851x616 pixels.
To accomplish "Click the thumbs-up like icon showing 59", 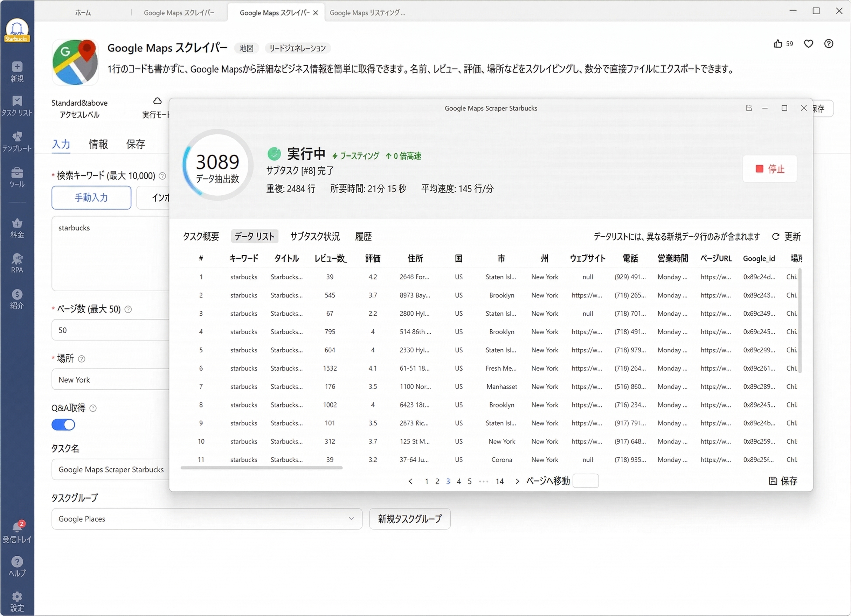I will tap(779, 44).
